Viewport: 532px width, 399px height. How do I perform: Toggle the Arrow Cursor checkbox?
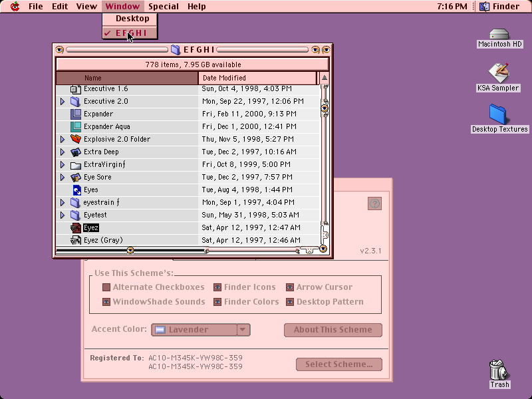(290, 287)
